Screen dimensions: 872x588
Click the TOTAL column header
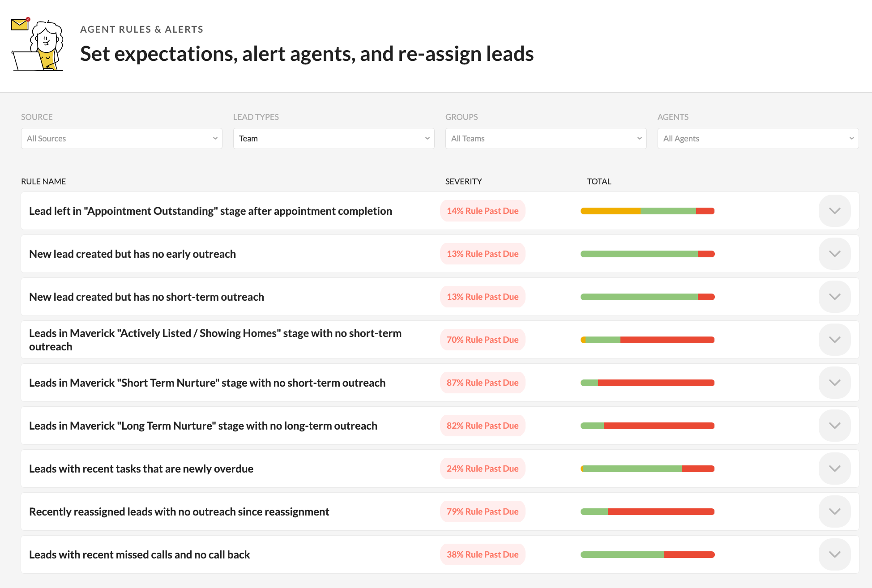599,181
